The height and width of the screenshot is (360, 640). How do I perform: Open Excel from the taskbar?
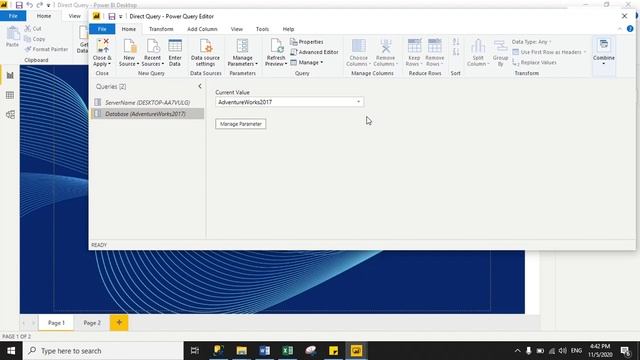287,351
